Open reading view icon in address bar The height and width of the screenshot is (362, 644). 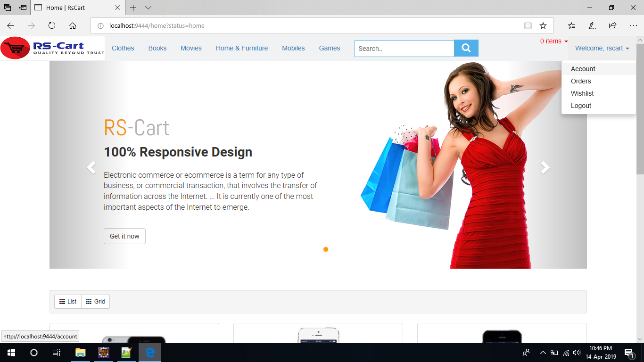click(x=528, y=25)
